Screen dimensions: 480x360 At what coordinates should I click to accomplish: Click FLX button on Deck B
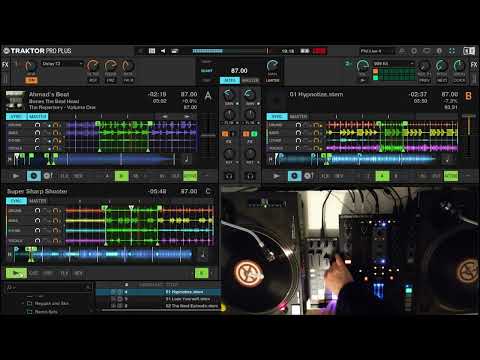click(325, 176)
